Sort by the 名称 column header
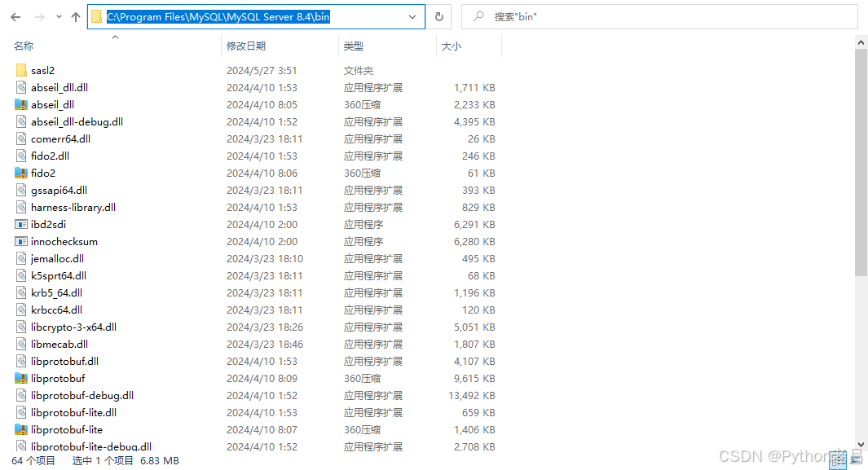The image size is (868, 470). [24, 46]
